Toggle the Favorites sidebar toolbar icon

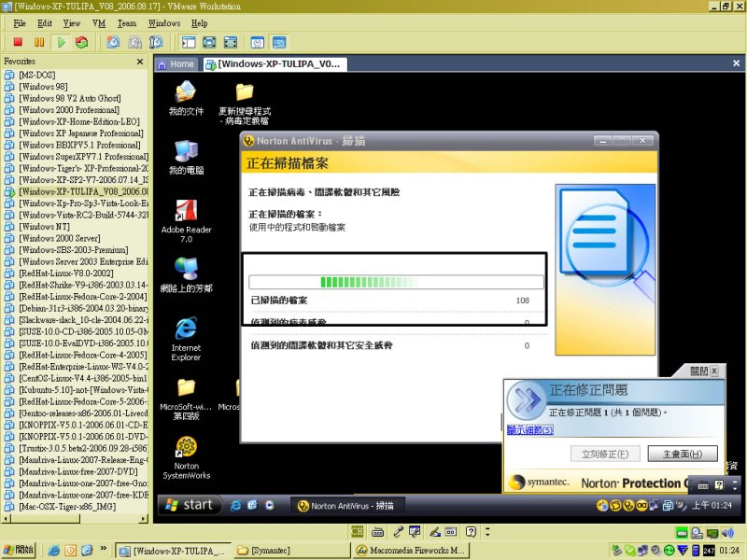[x=189, y=42]
